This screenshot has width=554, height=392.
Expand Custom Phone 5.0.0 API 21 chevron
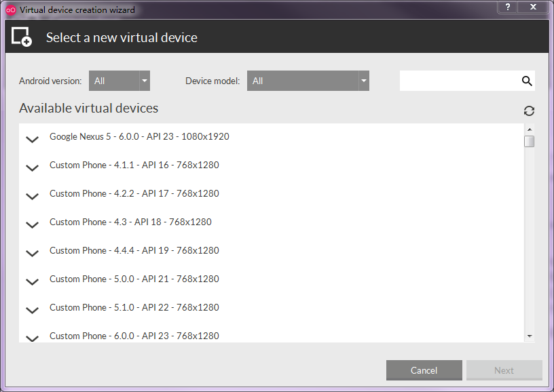pos(32,282)
